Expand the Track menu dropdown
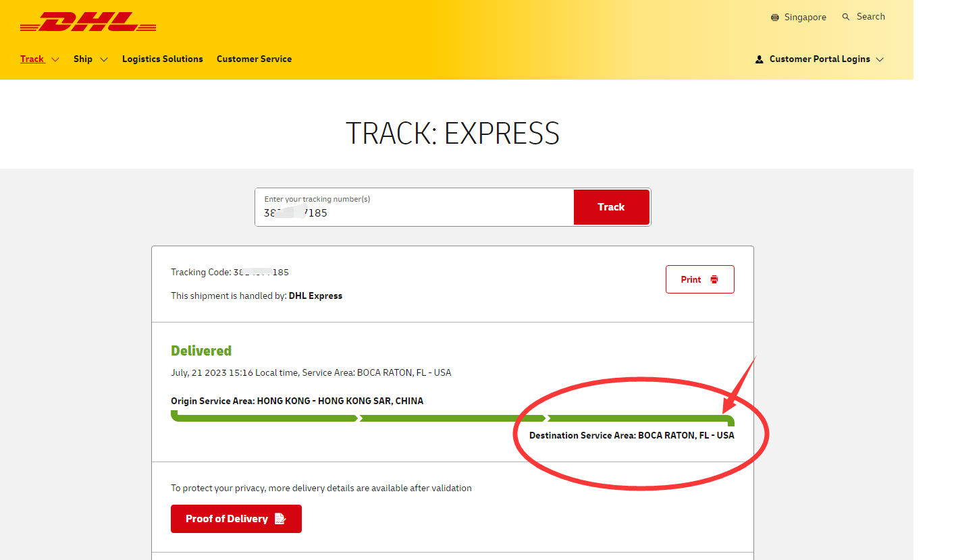Screen dimensions: 956x560 tap(57, 59)
